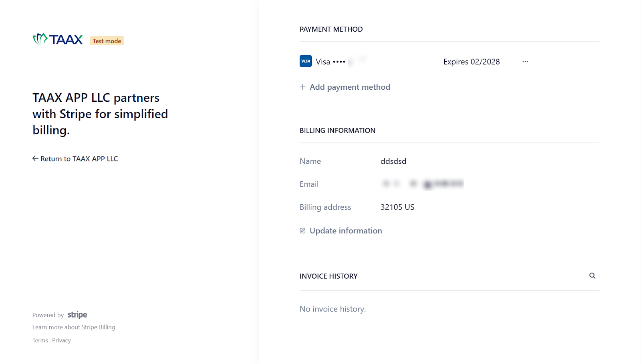
Task: Click the name value ddsdsd
Action: click(393, 161)
